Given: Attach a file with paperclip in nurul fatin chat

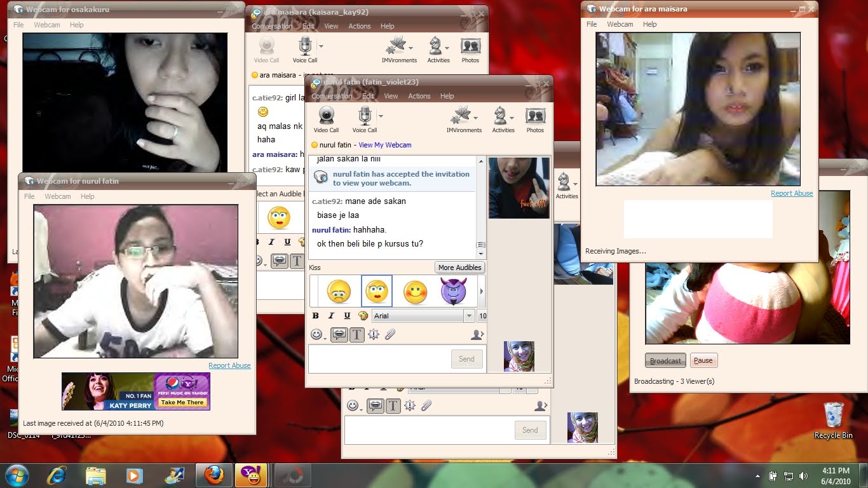Looking at the screenshot, I should tap(390, 334).
